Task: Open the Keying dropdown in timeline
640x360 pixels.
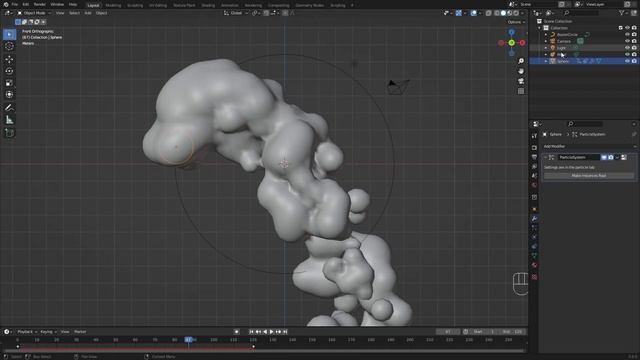Action: pos(48,332)
